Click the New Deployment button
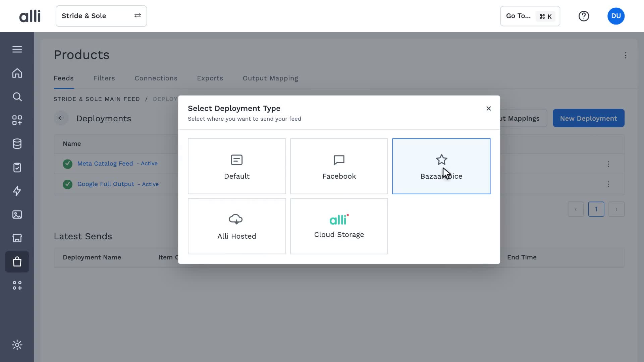This screenshot has width=644, height=362. tap(588, 118)
